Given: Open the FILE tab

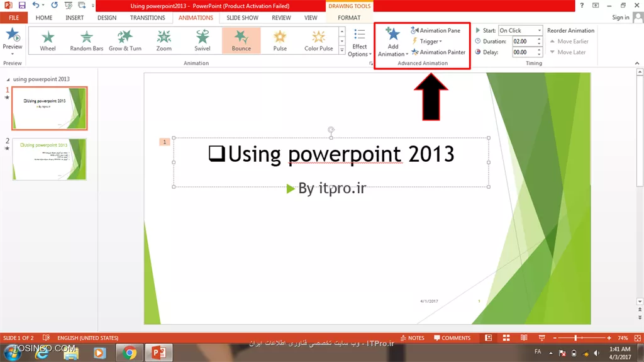Looking at the screenshot, I should 14,18.
